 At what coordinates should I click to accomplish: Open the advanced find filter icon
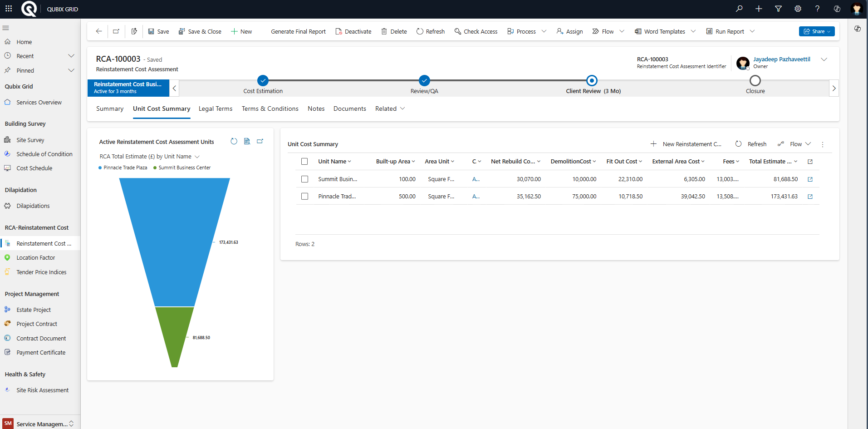tap(778, 9)
